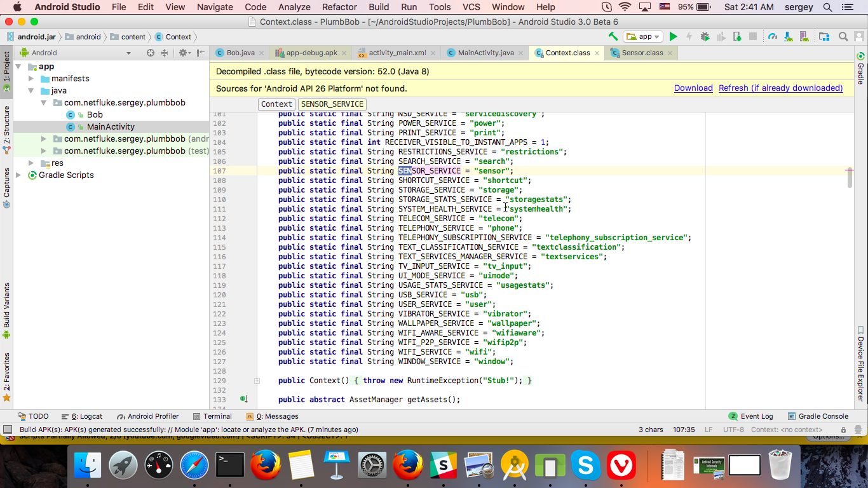Open the VCS menu
This screenshot has width=868, height=488.
point(471,7)
